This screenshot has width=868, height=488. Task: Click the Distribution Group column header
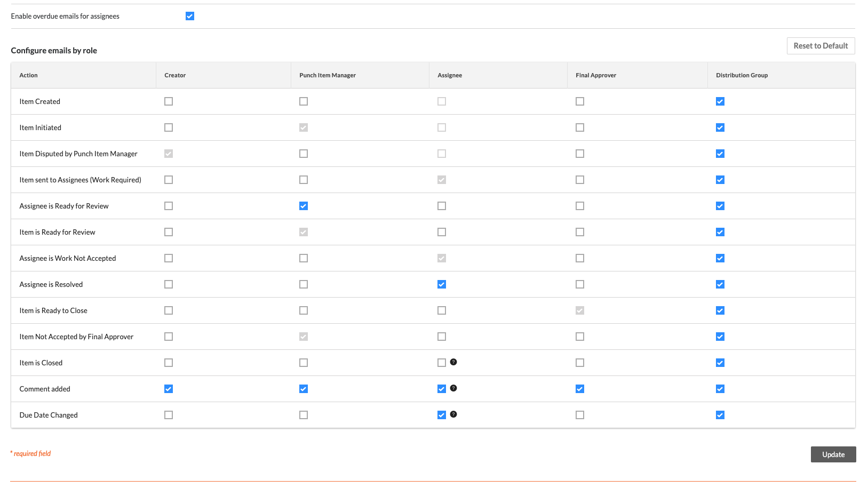click(742, 75)
